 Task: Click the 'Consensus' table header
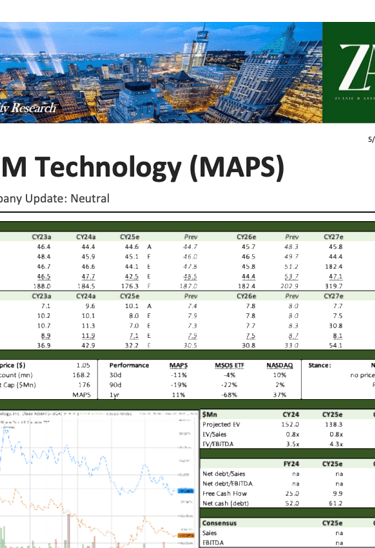point(219,523)
